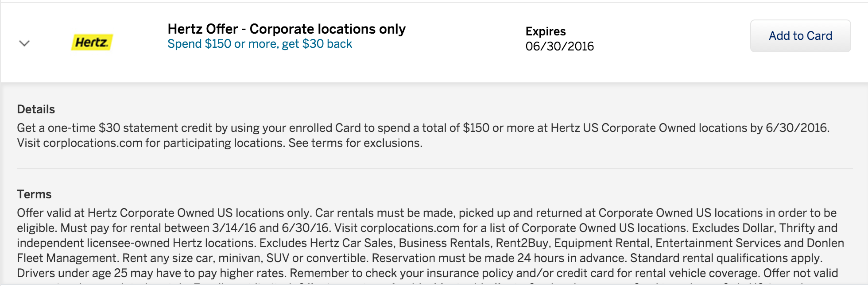This screenshot has width=868, height=286.
Task: Click corplocations.com in the Terms paragraph
Action: pos(410,228)
